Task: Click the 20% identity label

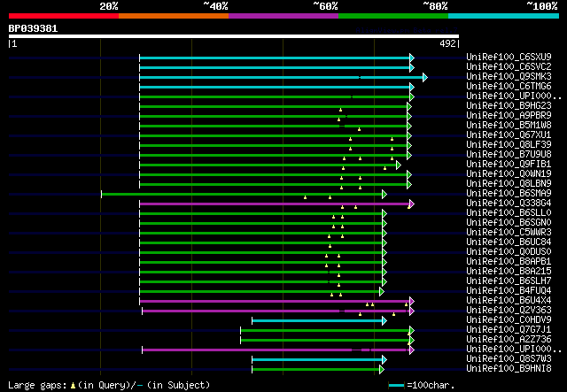Action: 109,6
